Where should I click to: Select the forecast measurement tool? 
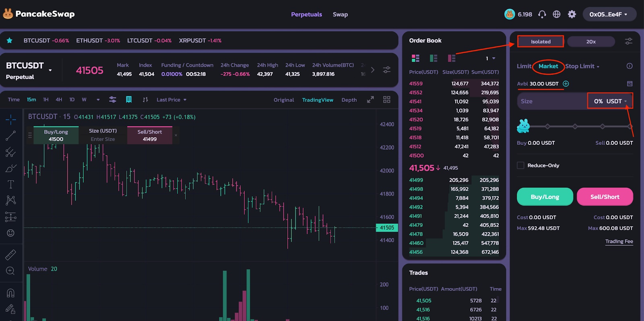11,217
